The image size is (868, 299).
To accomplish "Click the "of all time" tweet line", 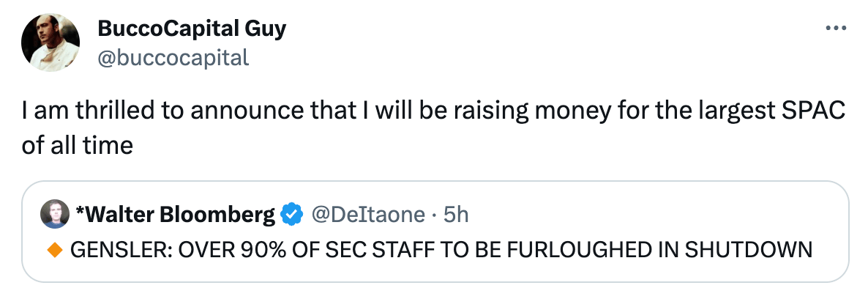I will (77, 144).
